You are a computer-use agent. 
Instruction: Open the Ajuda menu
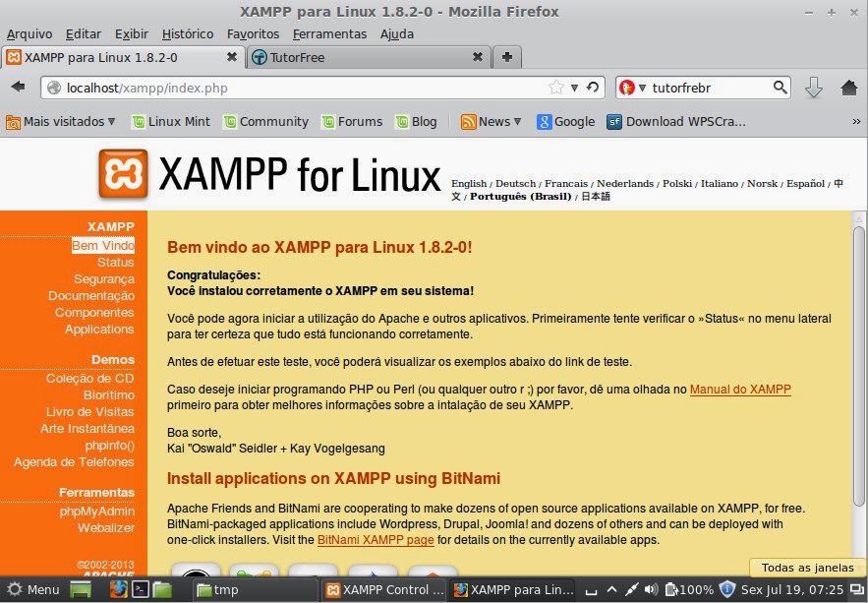(397, 34)
